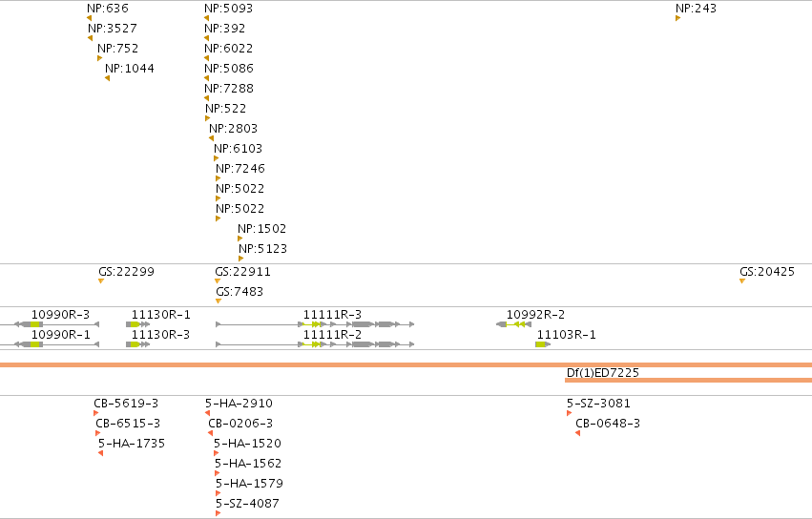Click the gene model glyph under 10990R-1
The width and height of the screenshot is (812, 519).
(50, 344)
